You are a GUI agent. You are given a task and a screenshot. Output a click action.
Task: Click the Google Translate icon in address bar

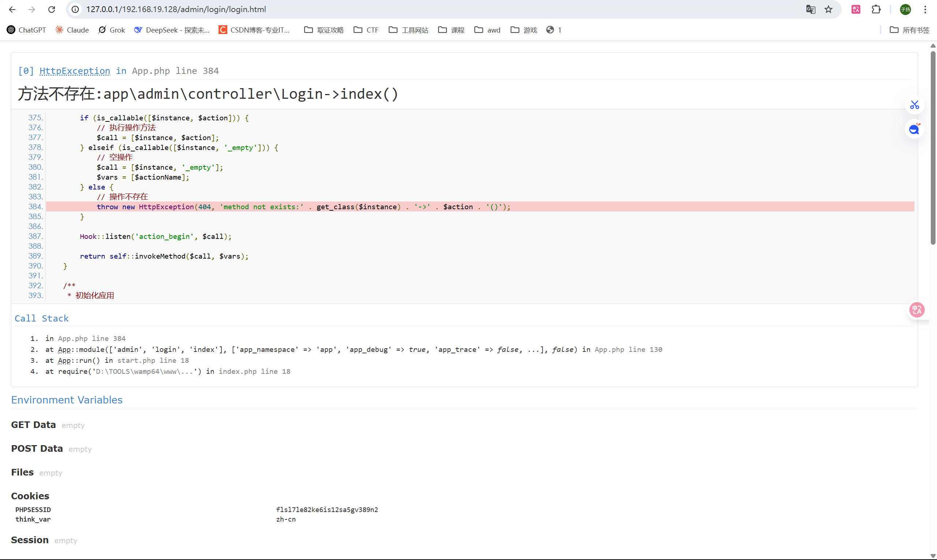[810, 10]
